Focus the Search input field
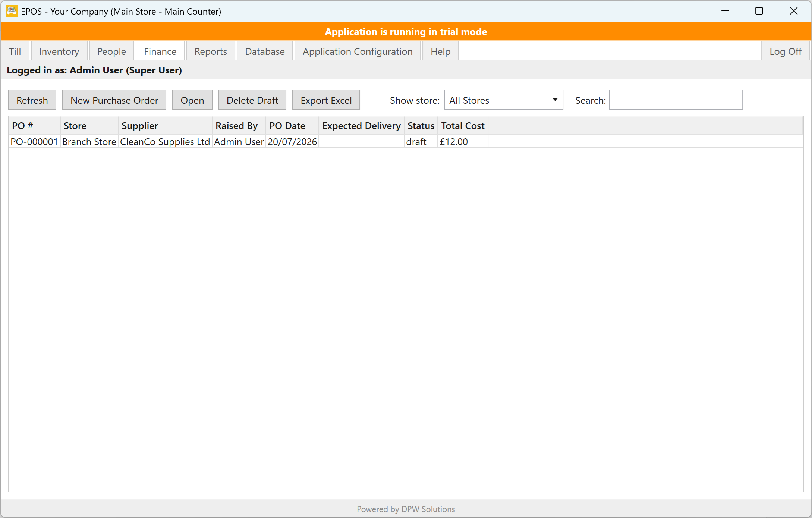 coord(676,100)
